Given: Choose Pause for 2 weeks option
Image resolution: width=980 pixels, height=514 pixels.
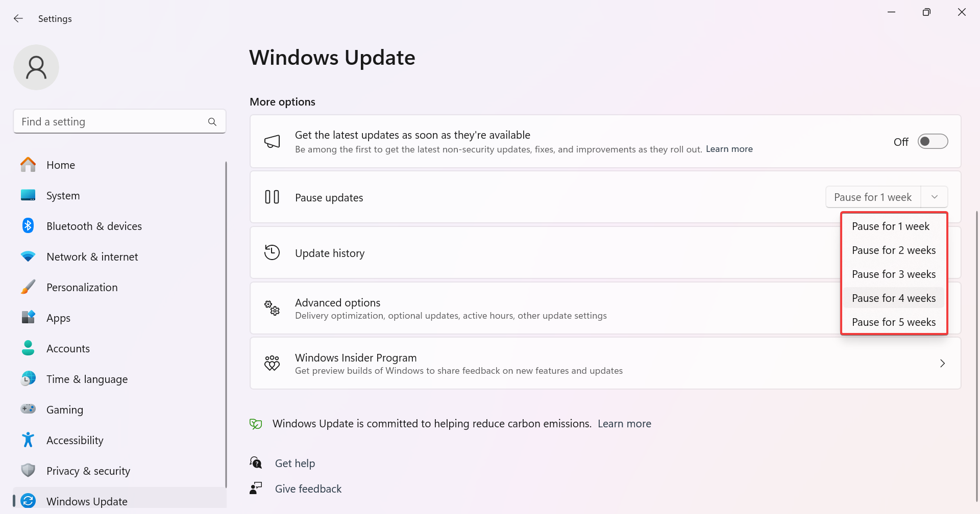Looking at the screenshot, I should point(894,250).
